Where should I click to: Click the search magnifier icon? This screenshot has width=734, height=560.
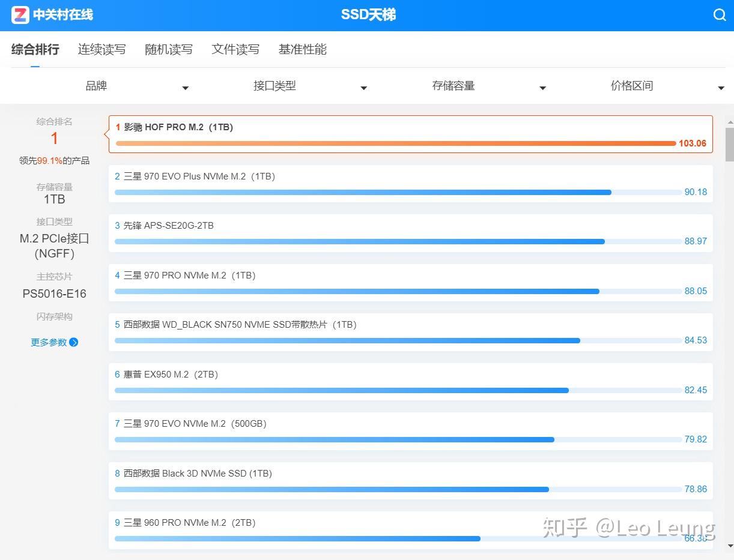[x=720, y=15]
